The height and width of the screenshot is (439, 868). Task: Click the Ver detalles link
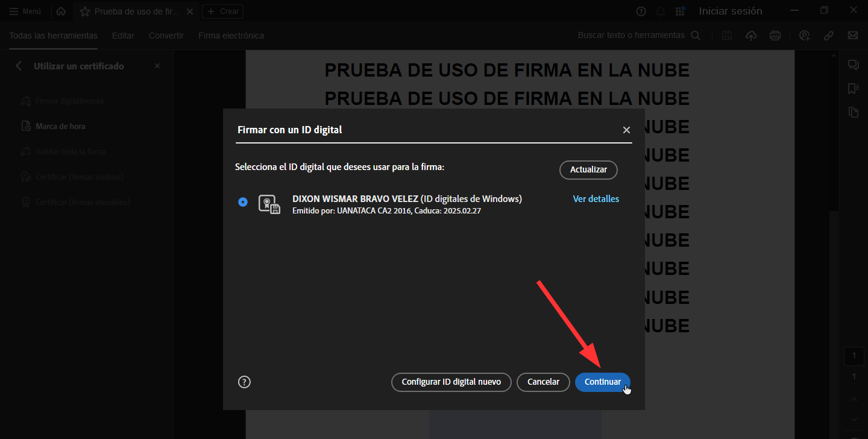(x=596, y=199)
